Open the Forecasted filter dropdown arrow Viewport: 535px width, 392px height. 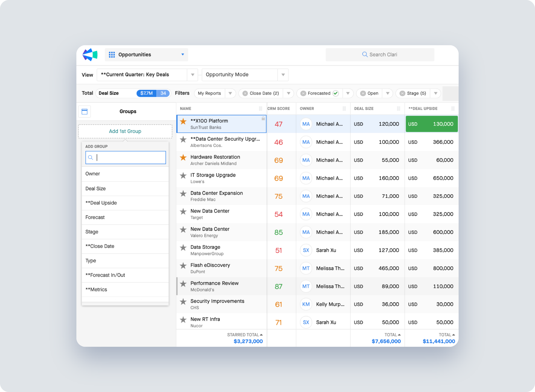coord(348,93)
